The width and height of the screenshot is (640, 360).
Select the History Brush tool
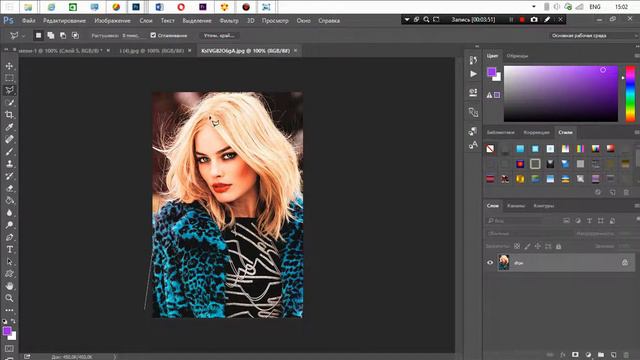(9, 176)
